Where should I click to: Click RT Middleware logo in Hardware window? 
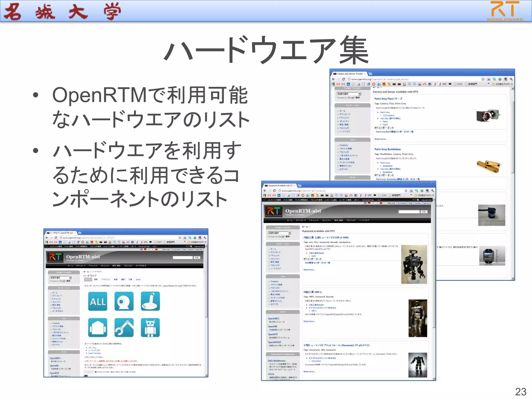(55, 257)
